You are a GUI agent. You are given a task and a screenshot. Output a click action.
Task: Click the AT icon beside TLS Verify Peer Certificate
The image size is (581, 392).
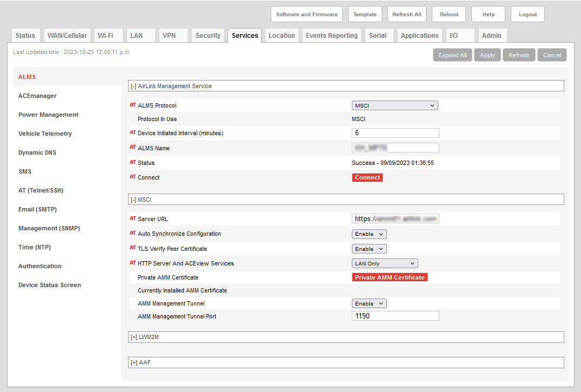coord(132,248)
